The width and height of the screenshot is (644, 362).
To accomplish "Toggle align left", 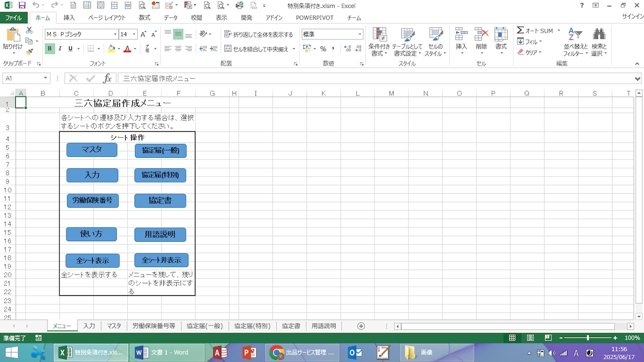I will pos(168,49).
